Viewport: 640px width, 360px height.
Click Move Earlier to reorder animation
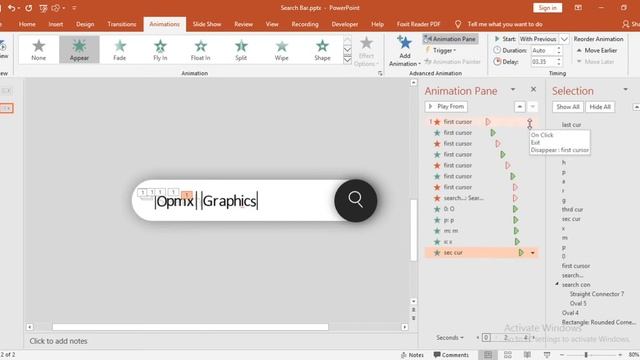click(x=597, y=51)
